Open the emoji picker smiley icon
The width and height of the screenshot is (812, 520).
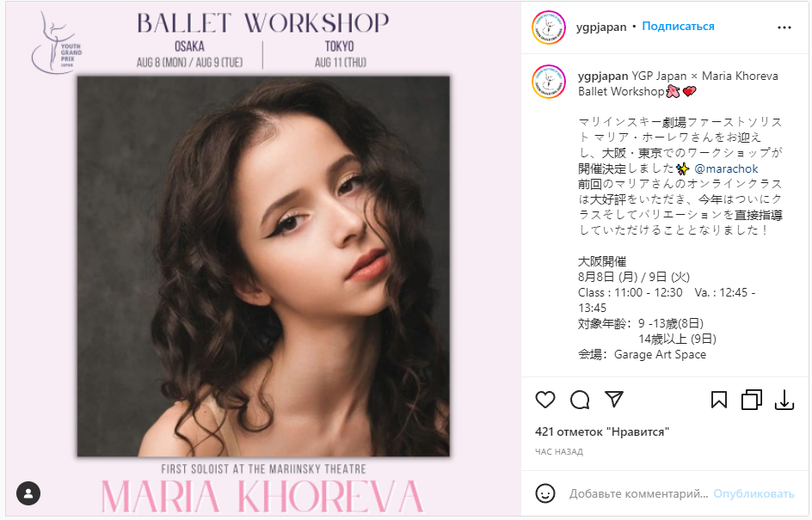pyautogui.click(x=544, y=493)
